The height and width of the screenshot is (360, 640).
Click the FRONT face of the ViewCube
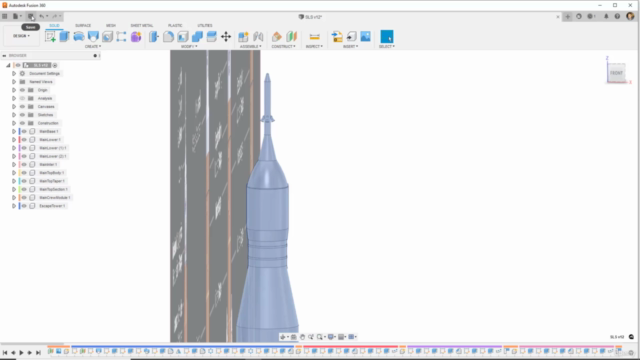point(616,73)
